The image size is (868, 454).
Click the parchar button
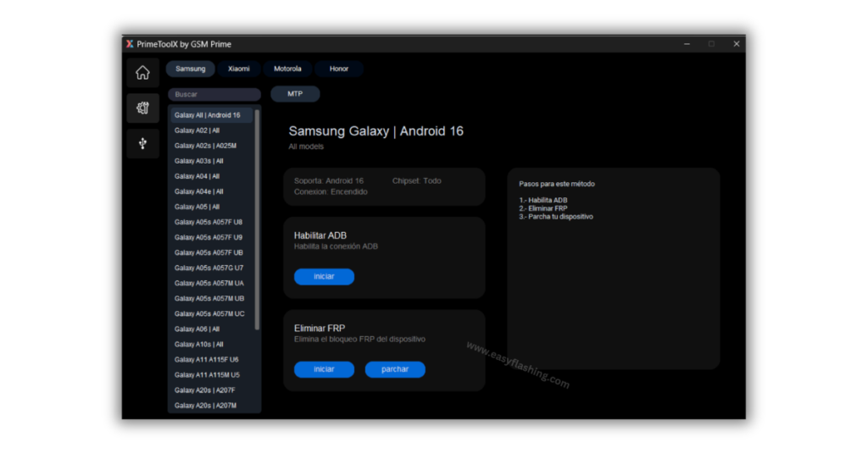[x=395, y=369]
